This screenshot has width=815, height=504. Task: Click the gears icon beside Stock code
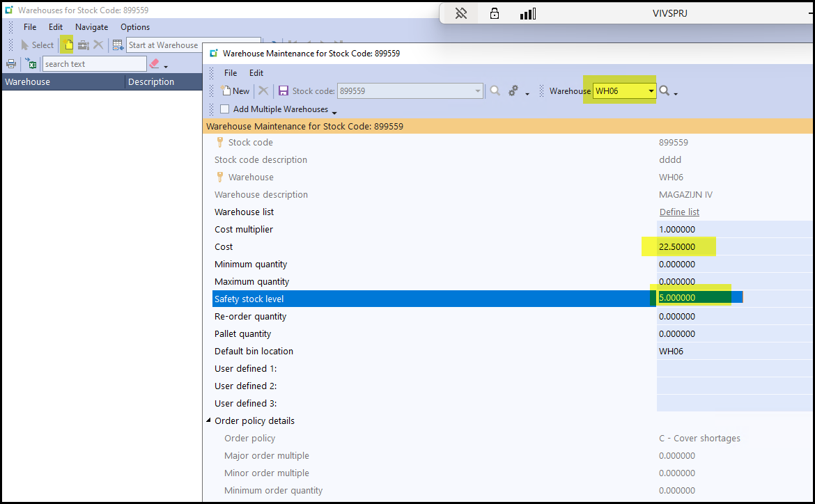pos(514,91)
